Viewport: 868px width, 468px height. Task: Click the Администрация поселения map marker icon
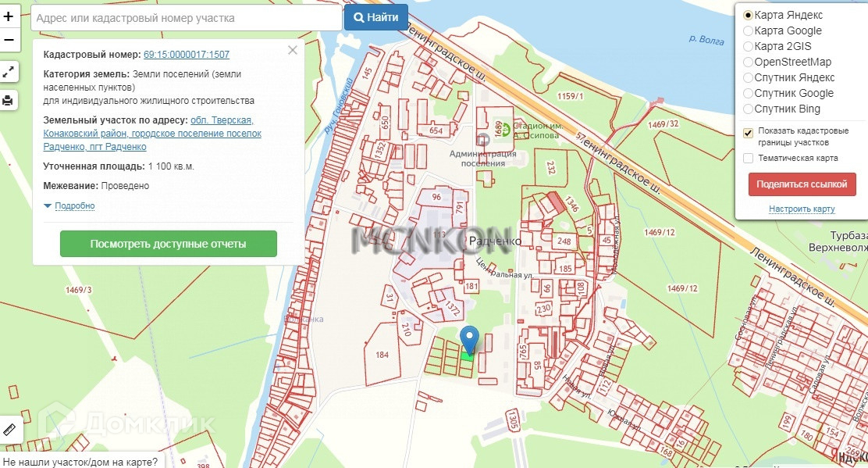pyautogui.click(x=482, y=140)
